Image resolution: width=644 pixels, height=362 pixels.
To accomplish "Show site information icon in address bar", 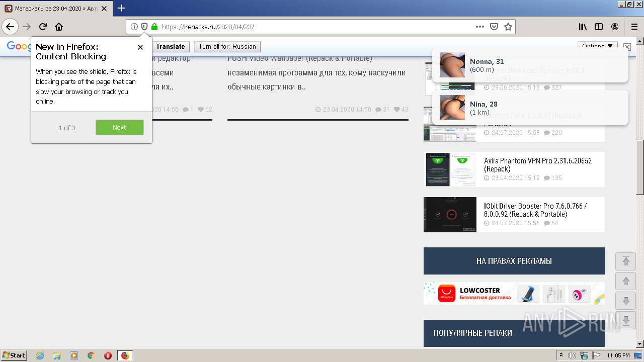I will (134, 27).
